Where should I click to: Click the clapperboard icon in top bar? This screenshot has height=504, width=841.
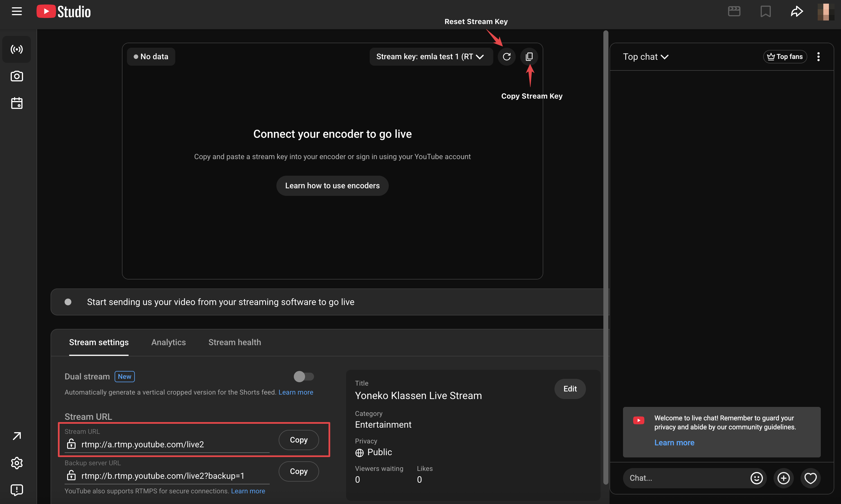coord(734,11)
